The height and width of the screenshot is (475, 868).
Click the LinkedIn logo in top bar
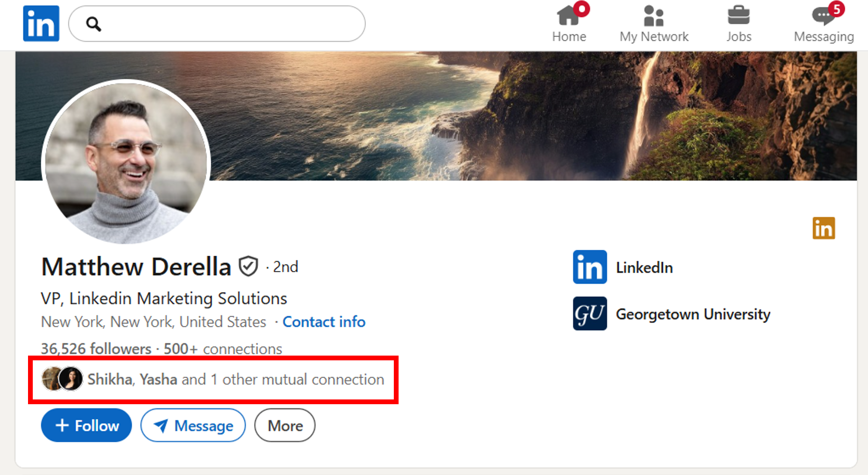(41, 24)
